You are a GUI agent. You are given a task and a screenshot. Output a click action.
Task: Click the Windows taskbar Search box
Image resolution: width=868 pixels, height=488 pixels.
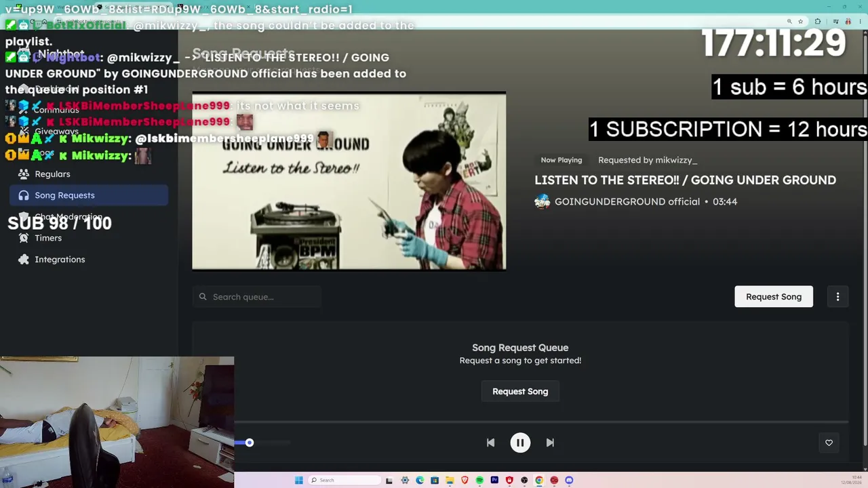[x=344, y=481]
